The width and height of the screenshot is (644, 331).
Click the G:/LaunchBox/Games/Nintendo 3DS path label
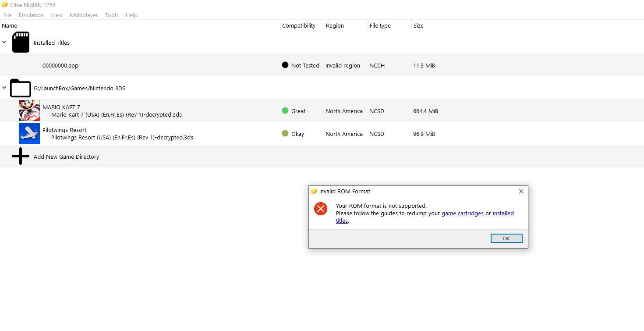pos(79,88)
